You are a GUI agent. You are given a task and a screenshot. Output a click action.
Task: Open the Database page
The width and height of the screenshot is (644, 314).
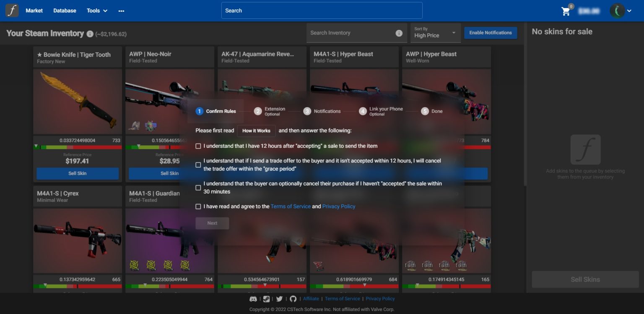click(x=65, y=10)
